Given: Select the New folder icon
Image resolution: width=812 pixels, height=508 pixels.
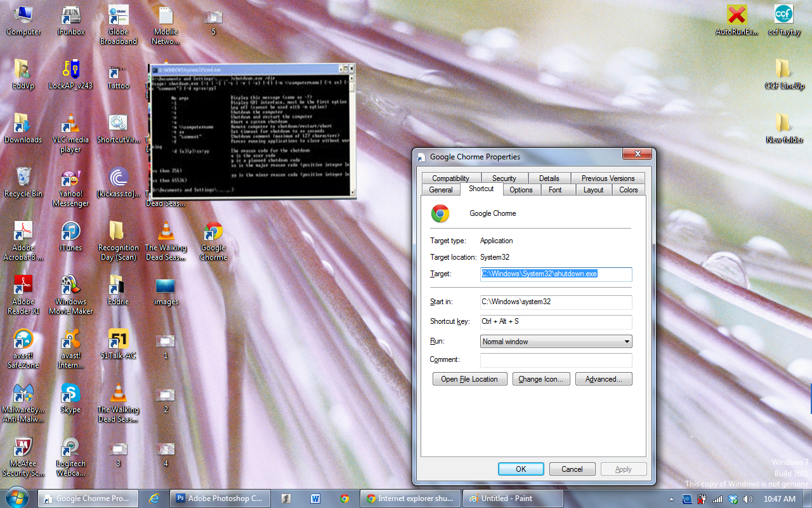Looking at the screenshot, I should coord(784,128).
